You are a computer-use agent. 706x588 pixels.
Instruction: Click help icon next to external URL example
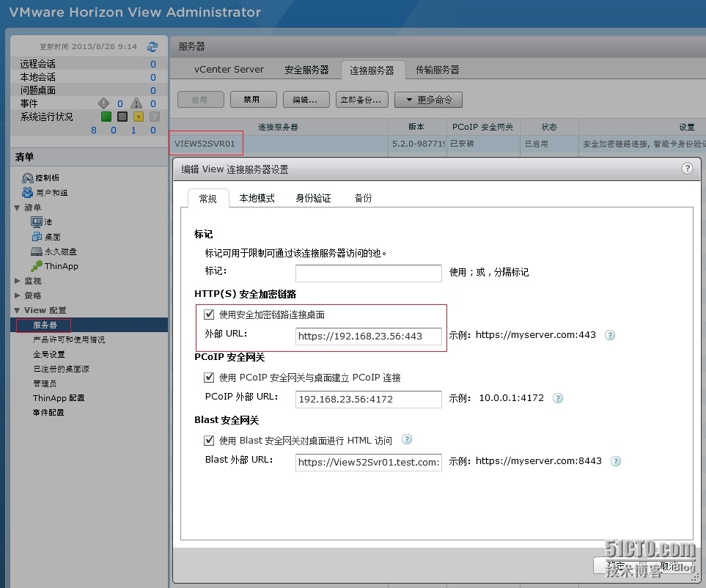610,335
